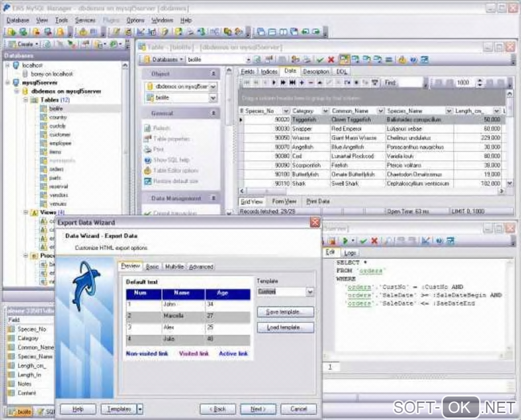Click the red X icon in SQL editor toolbar
The height and width of the screenshot is (420, 521).
coord(374,241)
